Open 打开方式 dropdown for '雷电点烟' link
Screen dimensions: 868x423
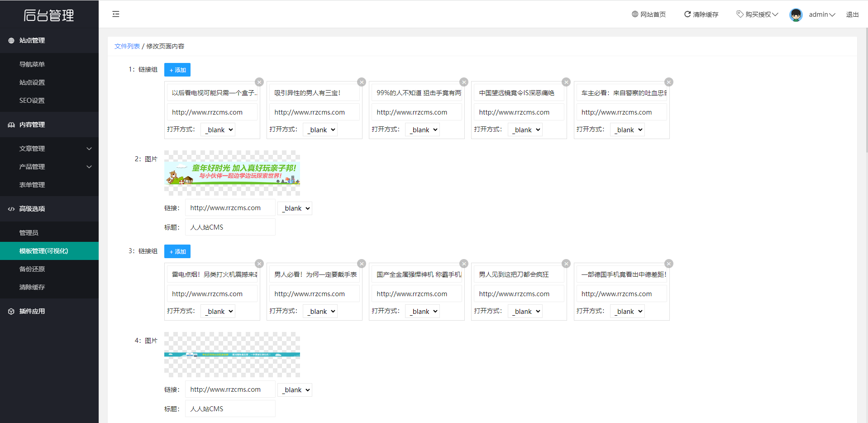click(218, 311)
